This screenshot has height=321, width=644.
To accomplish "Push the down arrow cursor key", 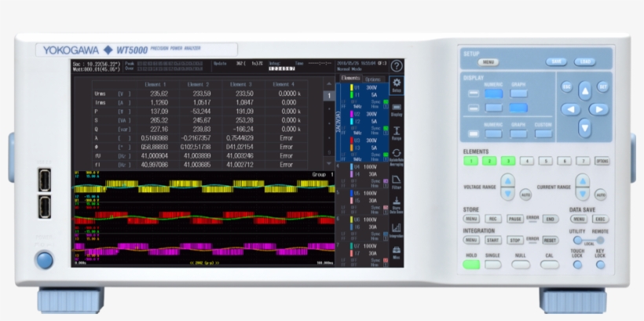I will 585,128.
